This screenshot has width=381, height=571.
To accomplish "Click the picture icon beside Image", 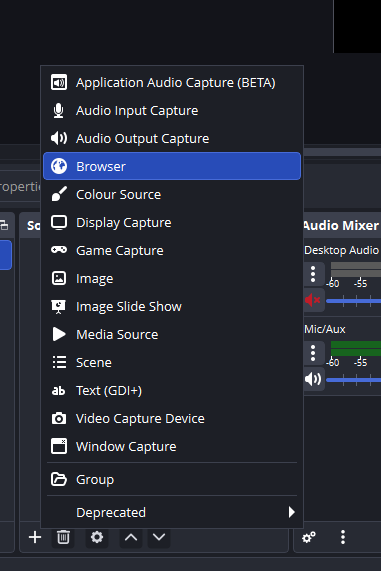I will point(59,278).
